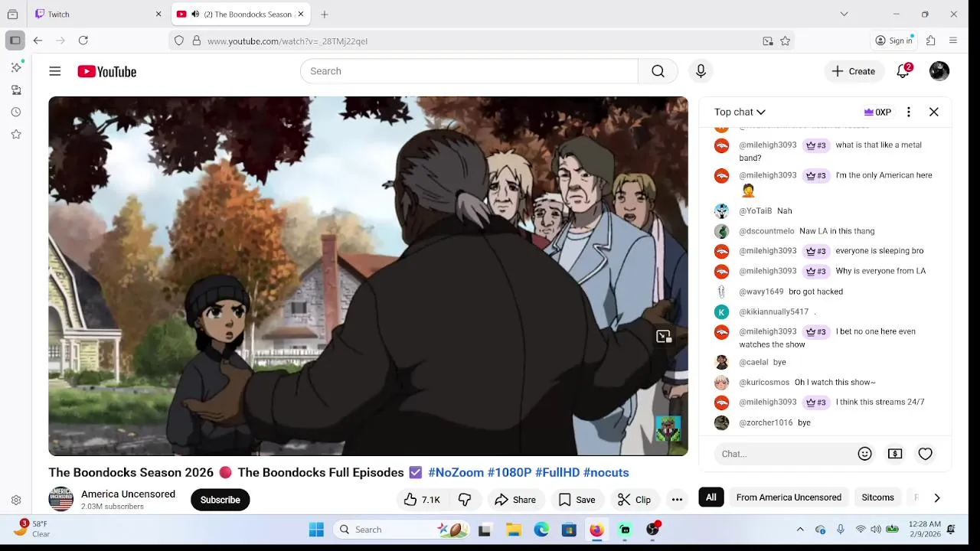Send a heart reaction in chat
The image size is (980, 551).
coord(926,454)
